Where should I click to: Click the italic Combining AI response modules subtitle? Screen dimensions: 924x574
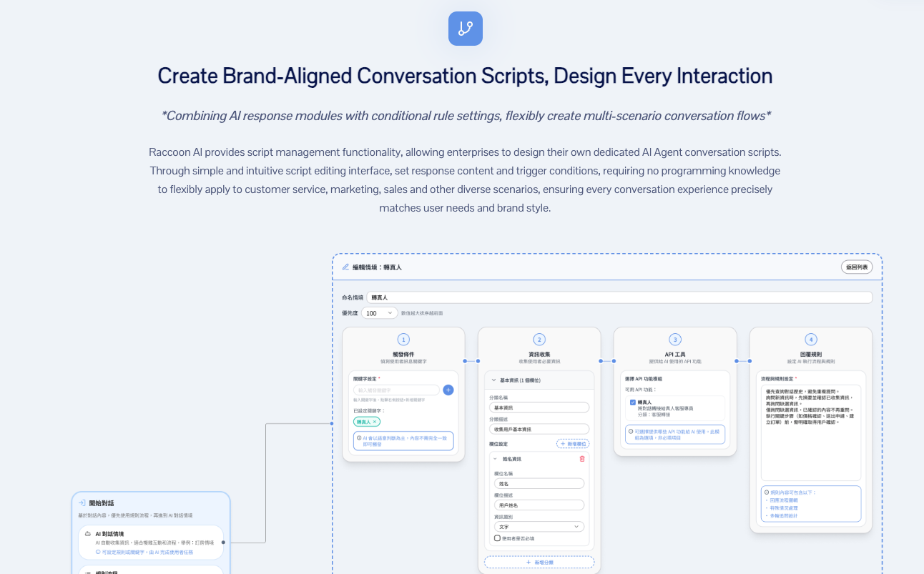coord(466,116)
